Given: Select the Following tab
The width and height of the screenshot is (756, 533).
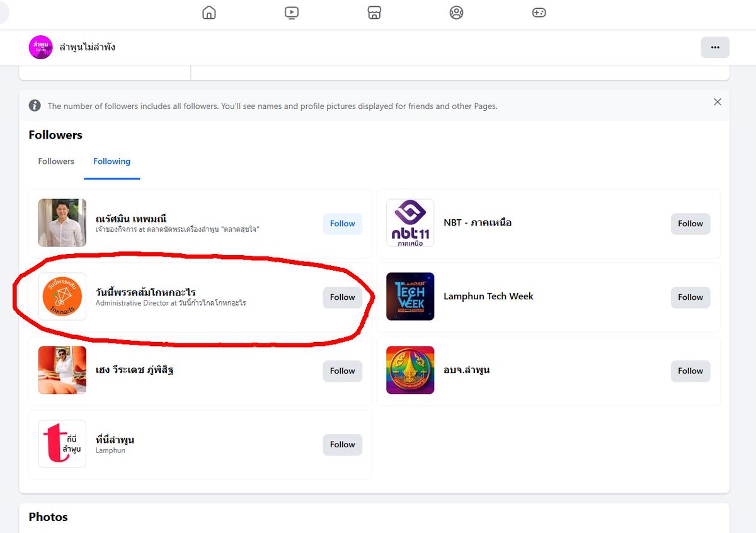Looking at the screenshot, I should [x=112, y=161].
